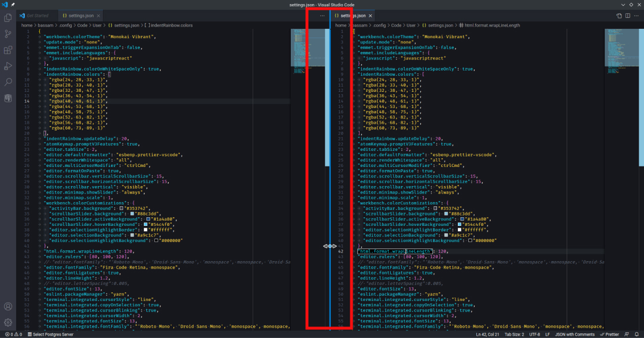The image size is (644, 338).
Task: Click #88c3dd color swatch in left editor
Action: click(x=132, y=214)
